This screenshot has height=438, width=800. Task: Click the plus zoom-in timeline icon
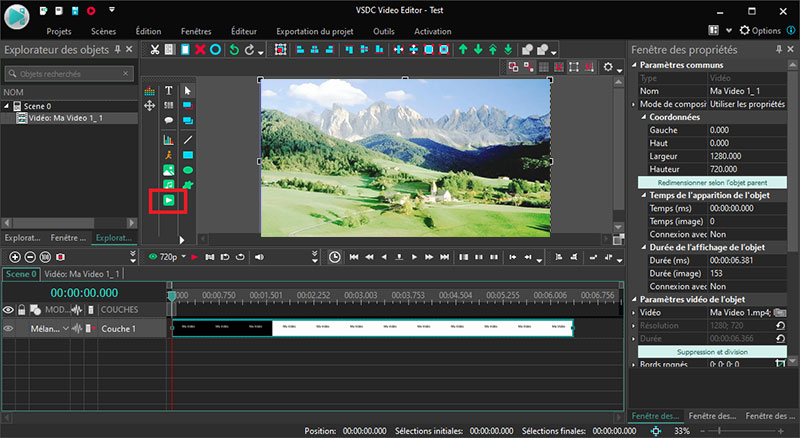pyautogui.click(x=15, y=257)
